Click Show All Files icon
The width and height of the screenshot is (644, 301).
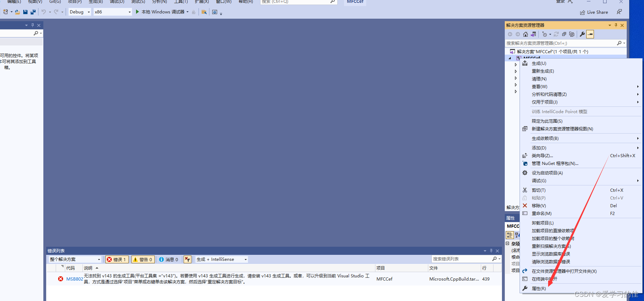pos(572,34)
